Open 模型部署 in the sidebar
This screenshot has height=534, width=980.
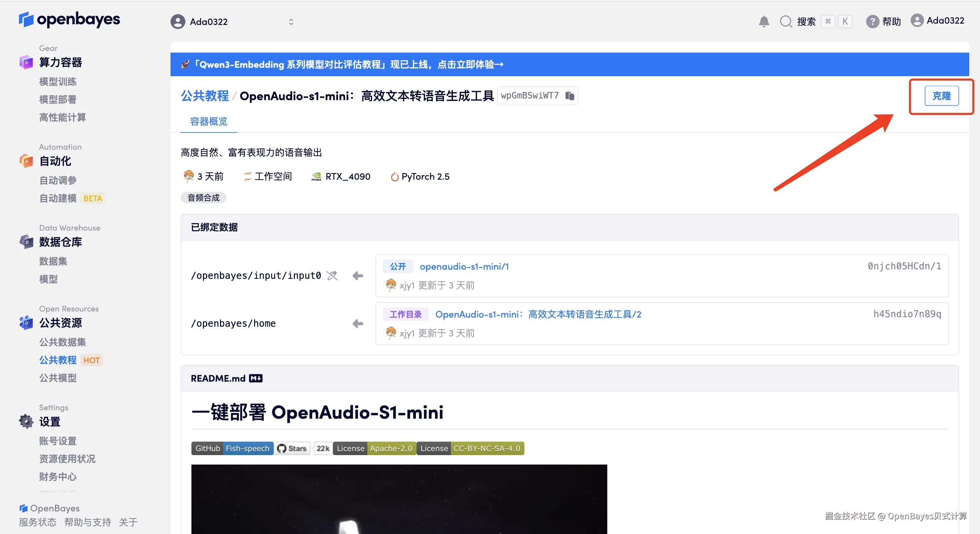[x=58, y=99]
